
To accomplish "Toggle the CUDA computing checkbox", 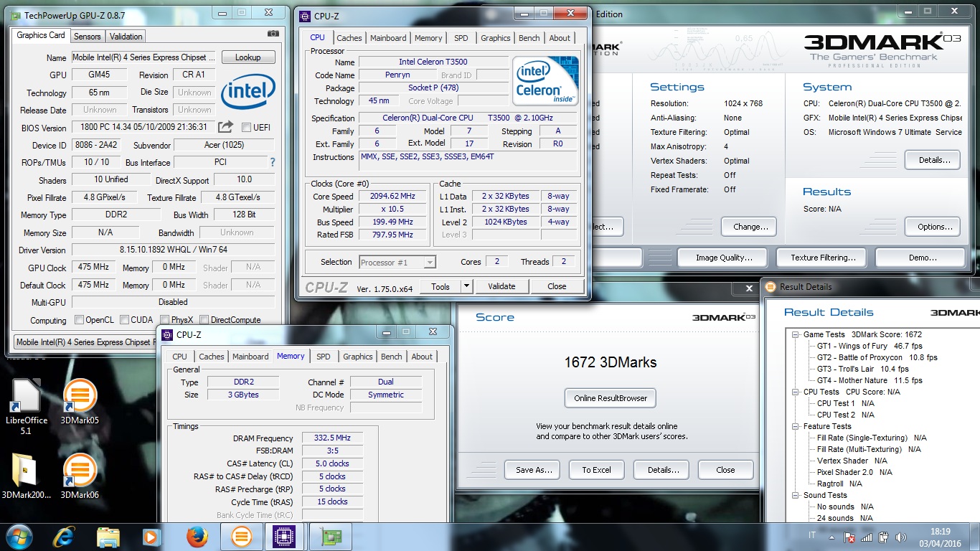I will point(125,320).
